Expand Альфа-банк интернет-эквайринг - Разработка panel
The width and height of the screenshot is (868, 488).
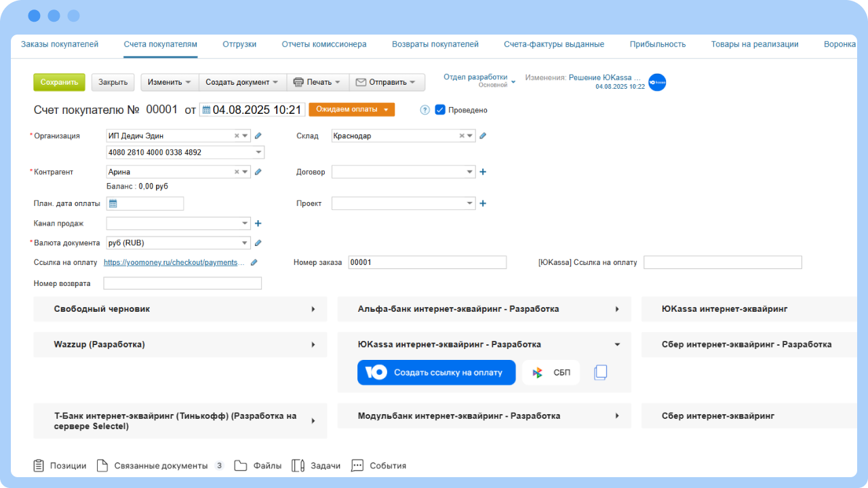pos(484,309)
